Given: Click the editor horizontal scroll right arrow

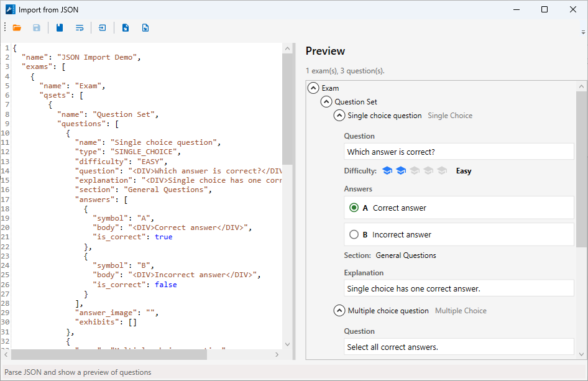Looking at the screenshot, I should point(277,354).
